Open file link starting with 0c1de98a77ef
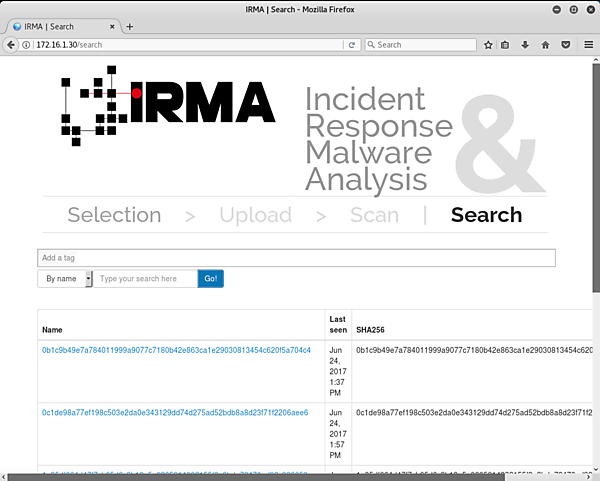The width and height of the screenshot is (600, 481). [175, 412]
